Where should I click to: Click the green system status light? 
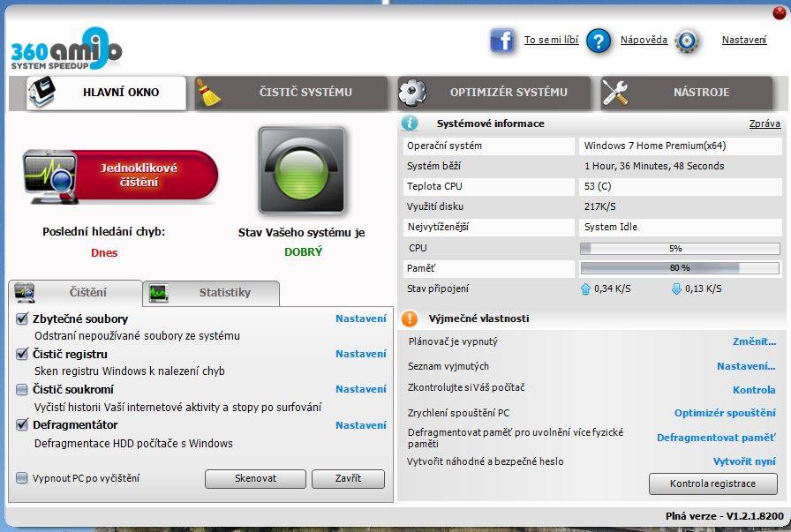click(302, 171)
